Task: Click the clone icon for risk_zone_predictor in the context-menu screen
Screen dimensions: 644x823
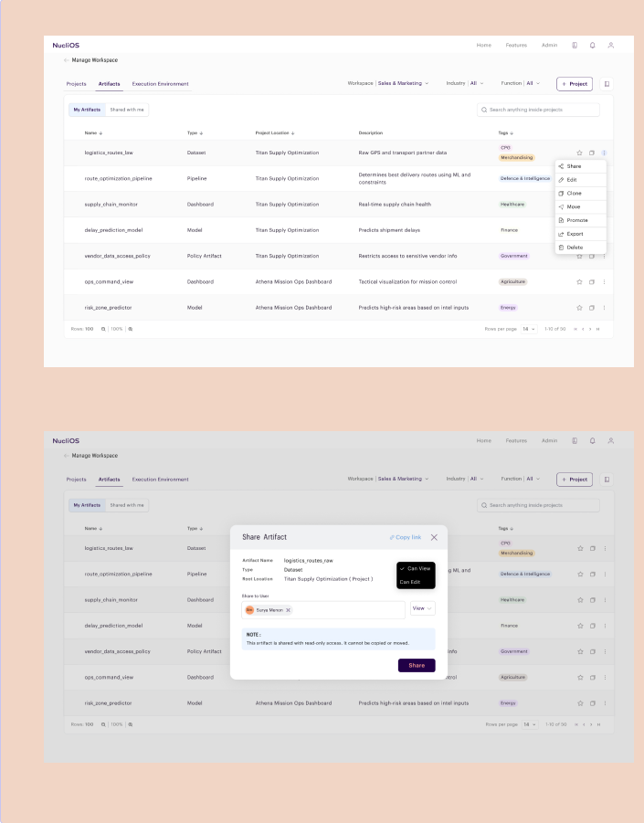Action: click(x=592, y=308)
